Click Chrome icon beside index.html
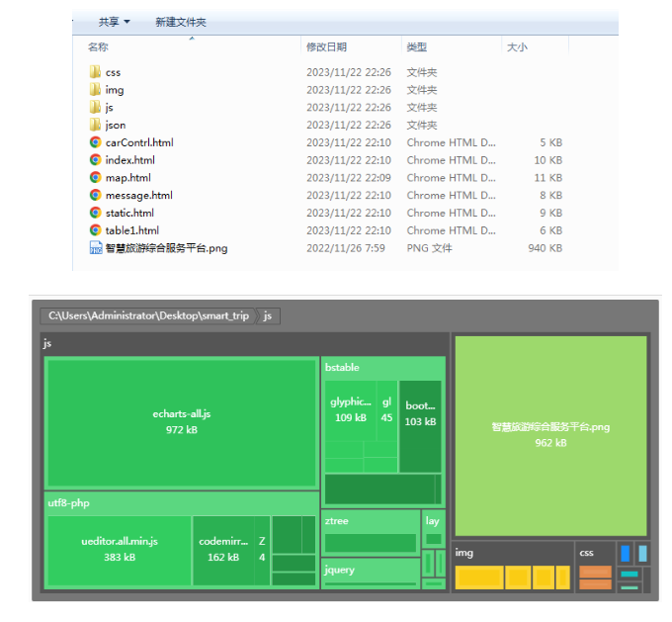Screen dimensions: 672x622 click(x=95, y=159)
